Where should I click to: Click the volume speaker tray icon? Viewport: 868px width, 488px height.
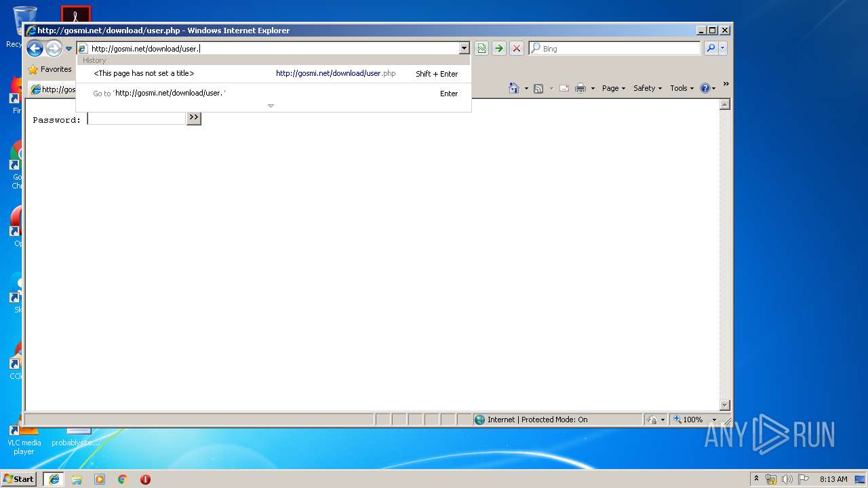click(x=787, y=479)
